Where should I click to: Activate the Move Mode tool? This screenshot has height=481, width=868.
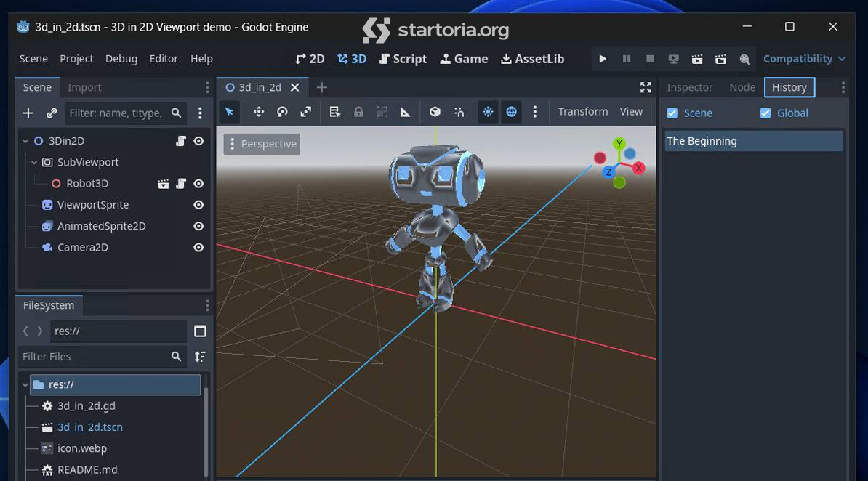pyautogui.click(x=259, y=112)
